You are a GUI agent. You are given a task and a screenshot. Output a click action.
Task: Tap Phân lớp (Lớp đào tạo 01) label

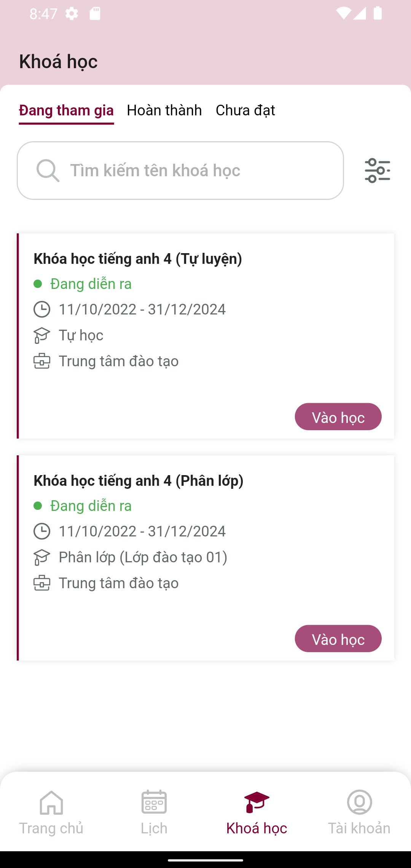click(143, 557)
